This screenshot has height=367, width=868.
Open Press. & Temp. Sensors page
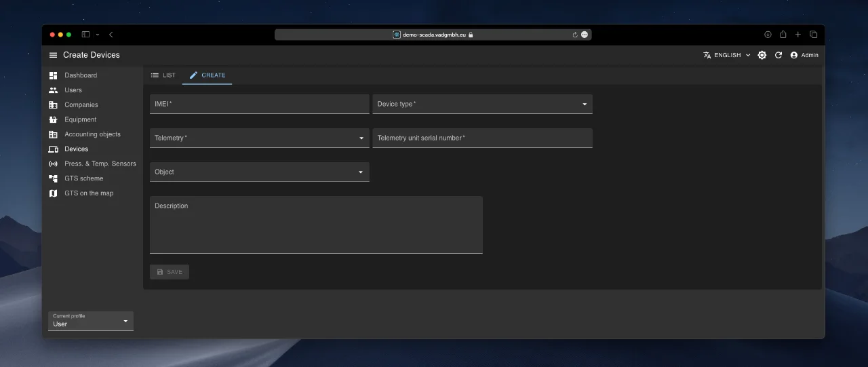coord(100,163)
